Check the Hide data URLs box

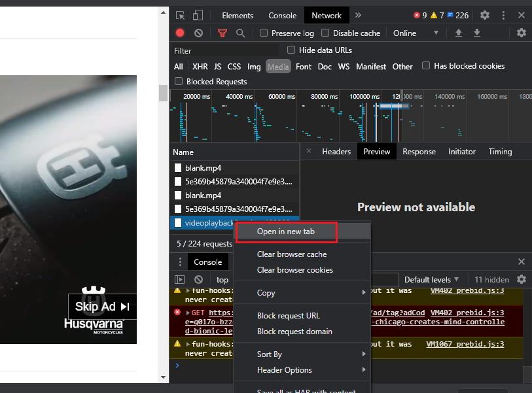[291, 50]
